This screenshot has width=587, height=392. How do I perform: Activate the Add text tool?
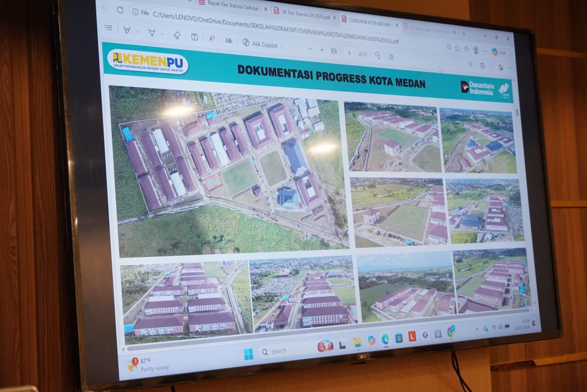(194, 37)
